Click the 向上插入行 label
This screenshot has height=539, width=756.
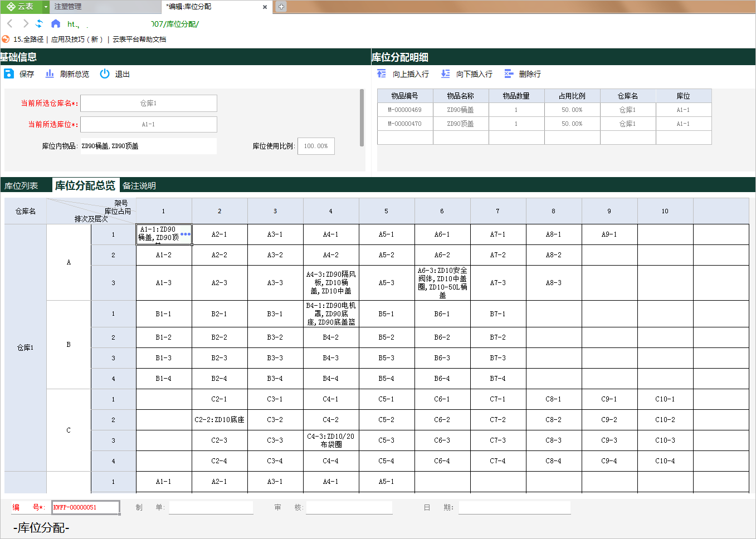411,74
